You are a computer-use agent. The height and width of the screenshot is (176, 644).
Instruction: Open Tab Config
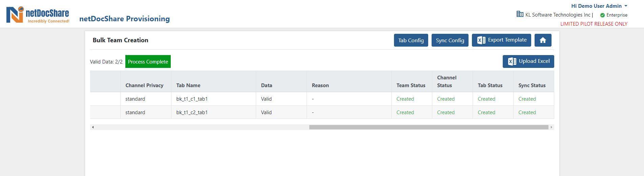click(x=411, y=40)
